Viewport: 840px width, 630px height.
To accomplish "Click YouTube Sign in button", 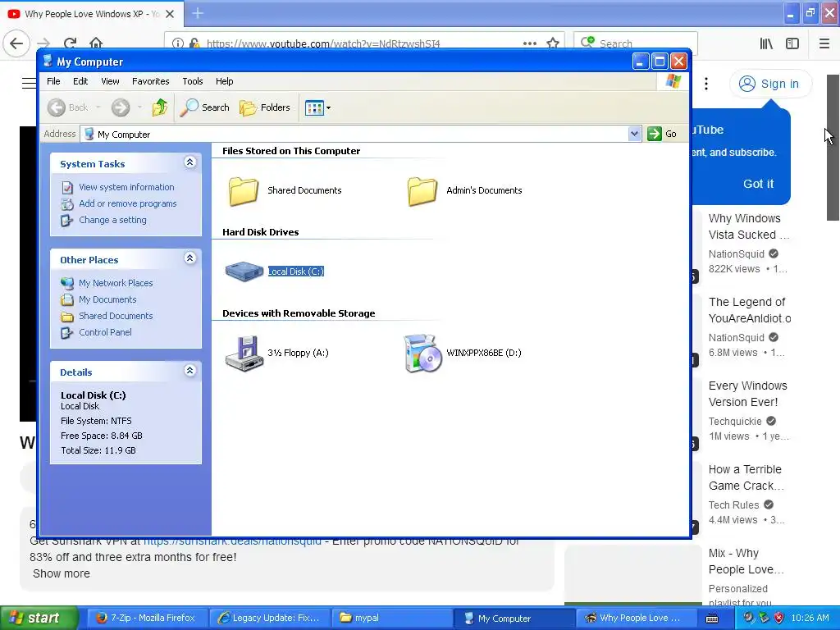I will pos(770,84).
